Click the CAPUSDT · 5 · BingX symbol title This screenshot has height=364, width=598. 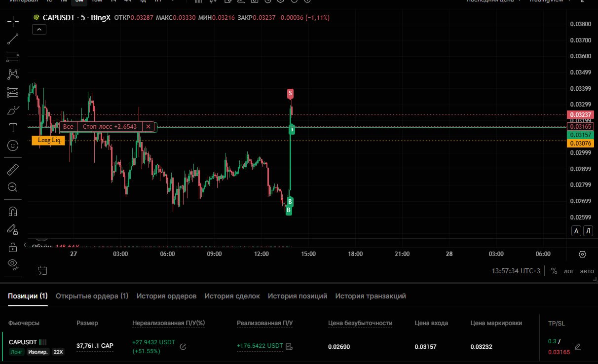click(x=76, y=18)
